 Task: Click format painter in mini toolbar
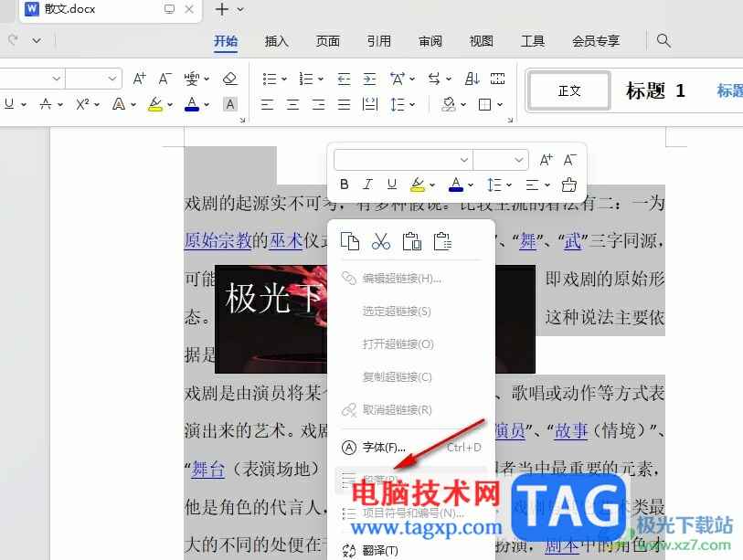[x=568, y=185]
